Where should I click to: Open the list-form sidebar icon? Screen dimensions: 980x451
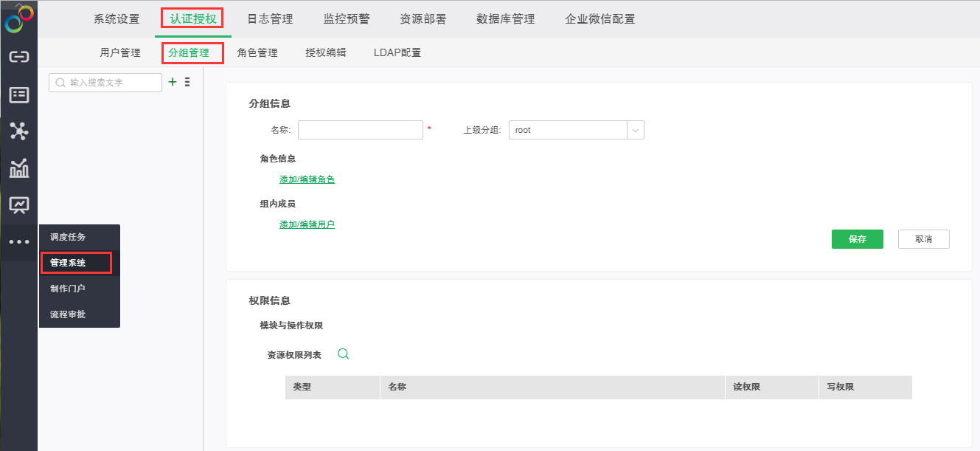[18, 94]
